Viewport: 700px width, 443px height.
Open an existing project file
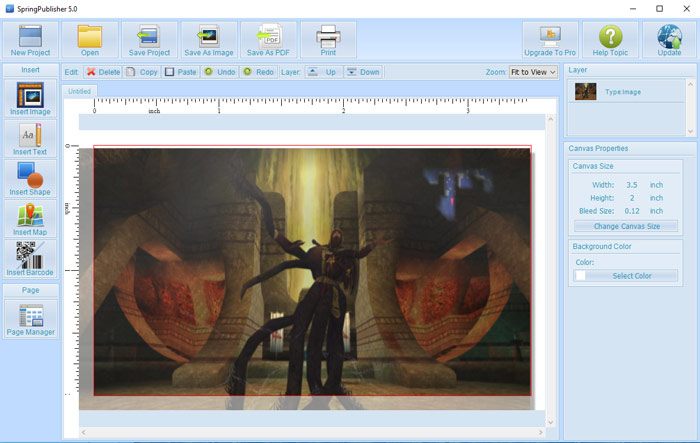[90, 40]
